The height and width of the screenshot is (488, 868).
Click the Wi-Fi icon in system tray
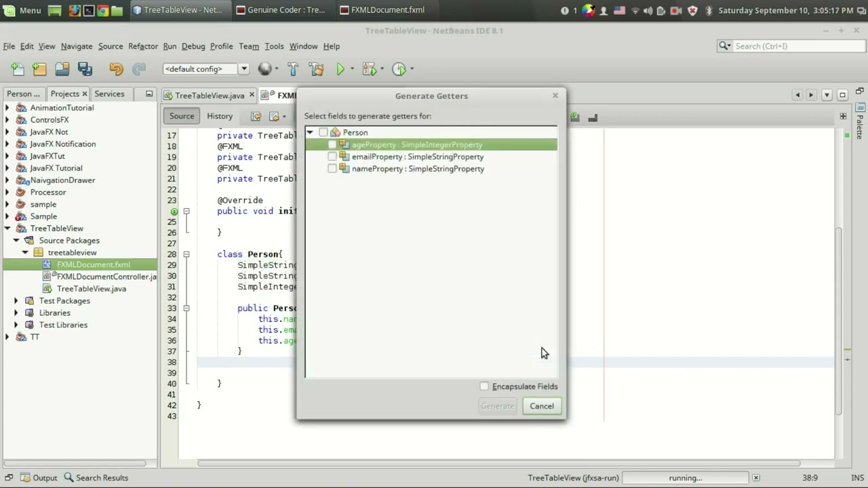635,10
